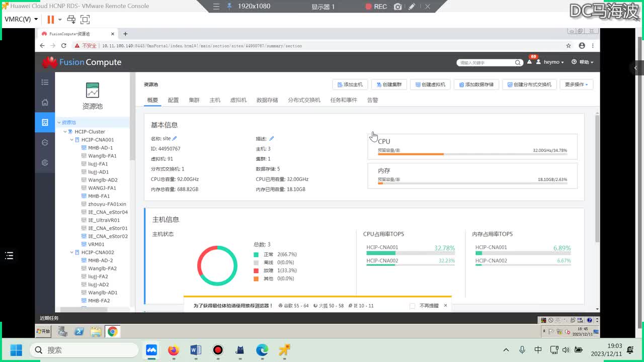
Task: Open a new browser tab
Action: [125, 34]
